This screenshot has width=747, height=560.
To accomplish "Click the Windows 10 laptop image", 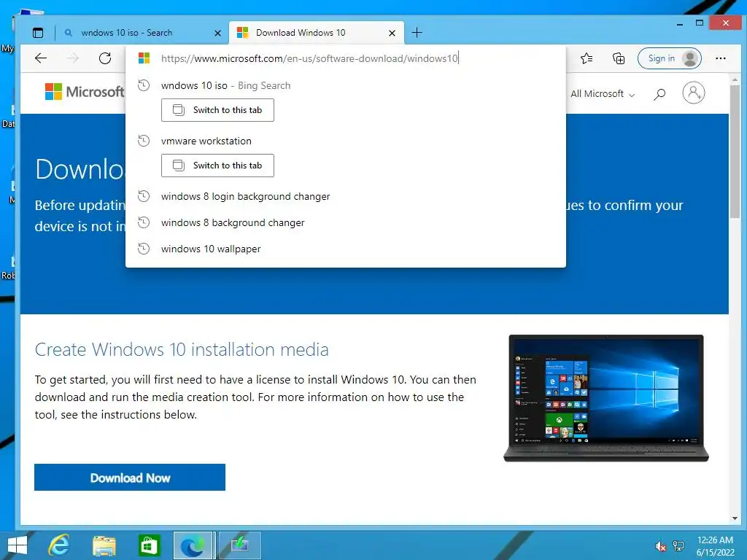I will pos(606,398).
